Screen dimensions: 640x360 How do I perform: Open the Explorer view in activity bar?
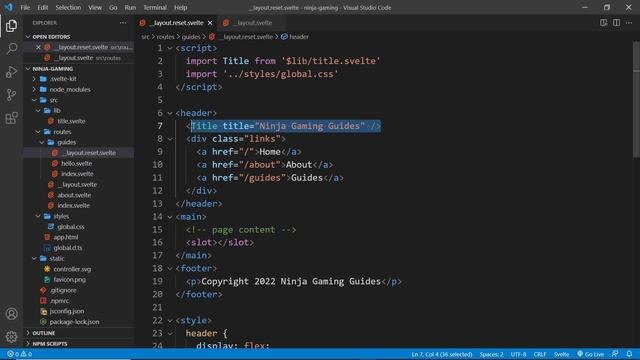(11, 26)
